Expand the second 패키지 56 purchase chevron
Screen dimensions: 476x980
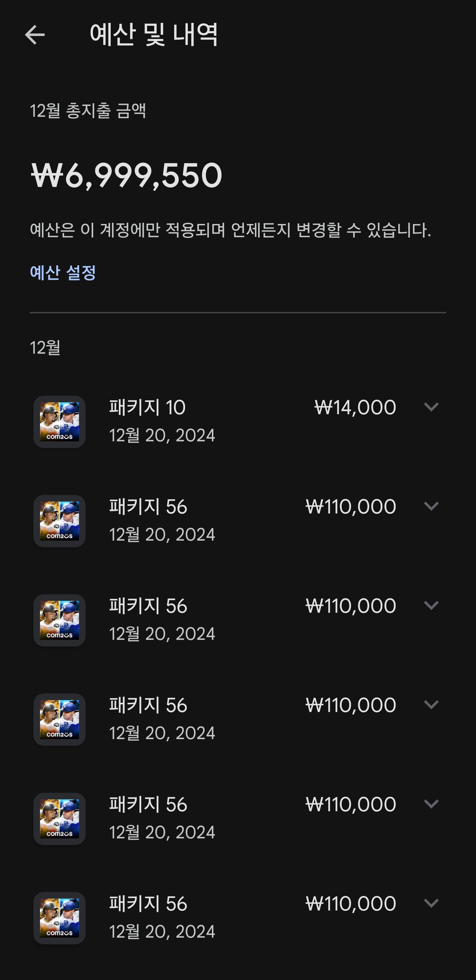431,606
